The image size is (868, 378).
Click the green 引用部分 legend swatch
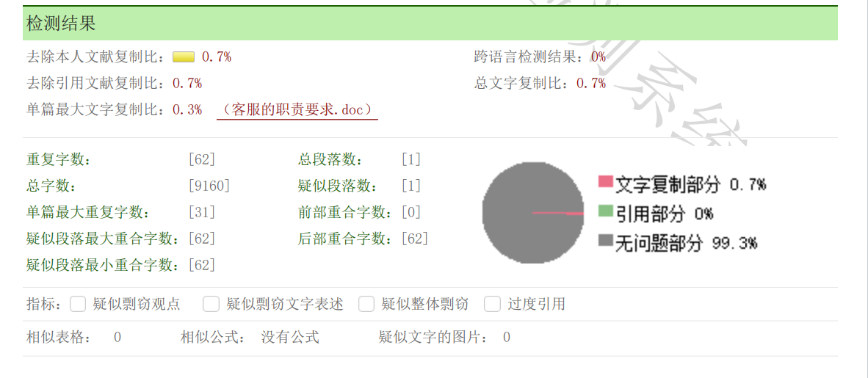coord(606,212)
